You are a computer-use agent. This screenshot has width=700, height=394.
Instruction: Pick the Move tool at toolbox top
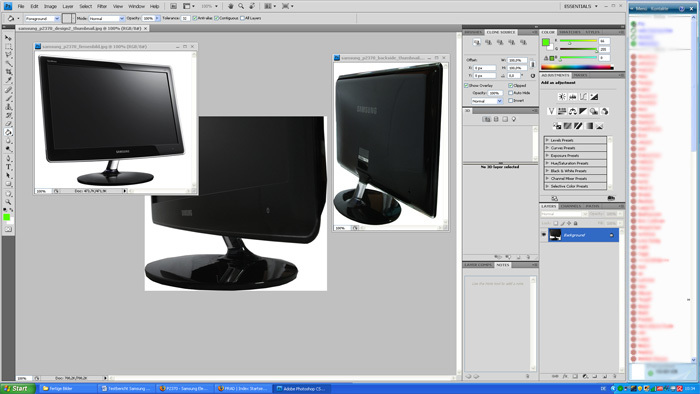point(8,38)
